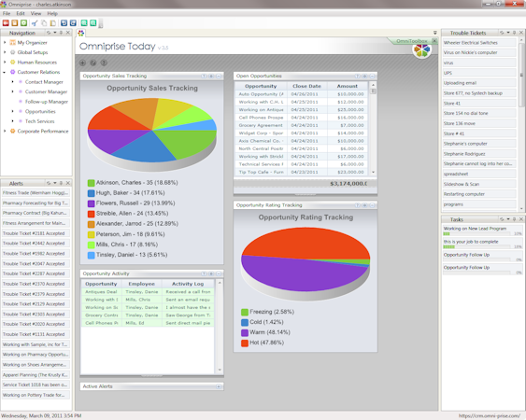Open the Trouble Tickets panel dropdown arrow

click(x=508, y=33)
